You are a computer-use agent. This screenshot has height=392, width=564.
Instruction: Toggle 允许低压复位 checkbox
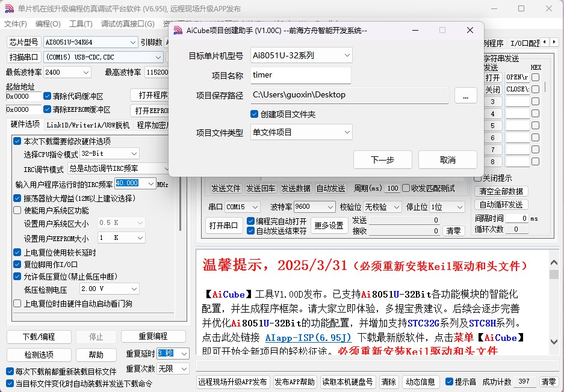point(17,277)
